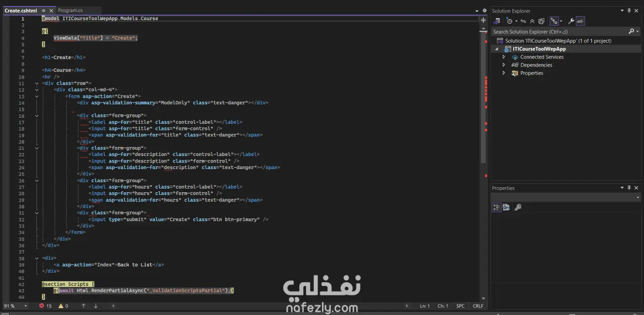Open search options dropdown arrow
The height and width of the screenshot is (315, 644).
pyautogui.click(x=637, y=31)
